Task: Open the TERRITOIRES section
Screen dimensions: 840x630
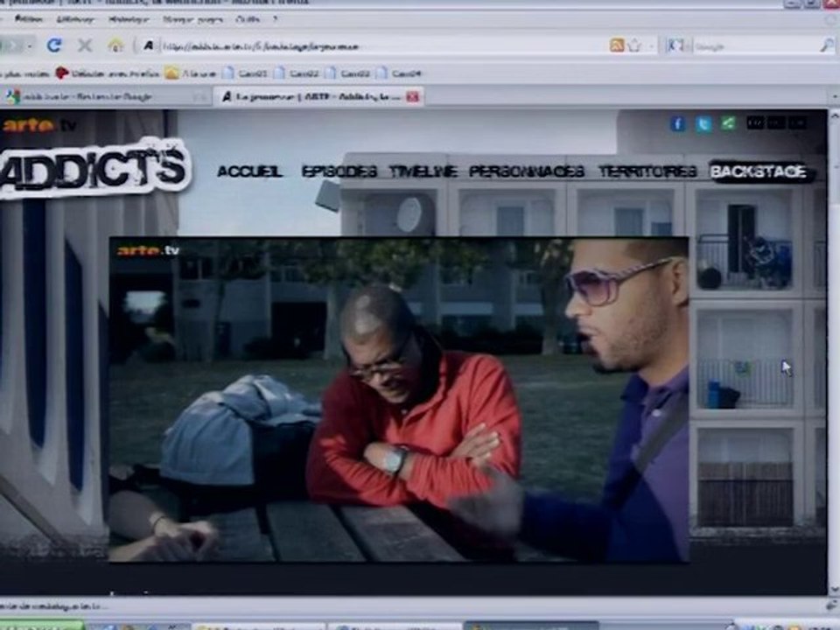Action: click(x=647, y=171)
